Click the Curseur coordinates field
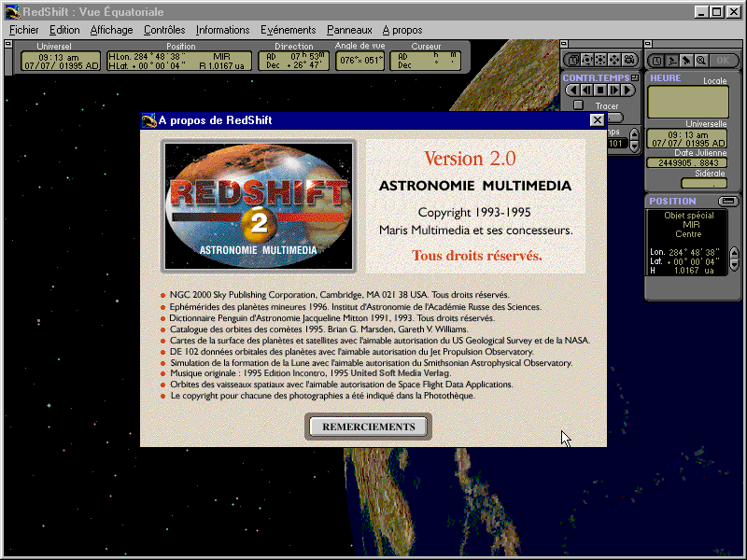 (426, 61)
